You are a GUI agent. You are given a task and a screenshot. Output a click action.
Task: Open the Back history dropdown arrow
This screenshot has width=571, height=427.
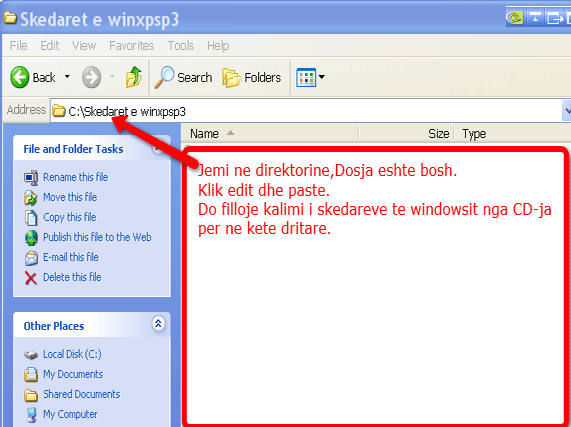(x=67, y=77)
